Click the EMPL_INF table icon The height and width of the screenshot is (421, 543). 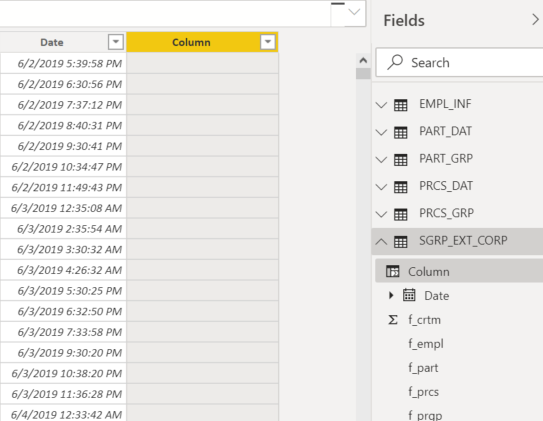pos(401,105)
